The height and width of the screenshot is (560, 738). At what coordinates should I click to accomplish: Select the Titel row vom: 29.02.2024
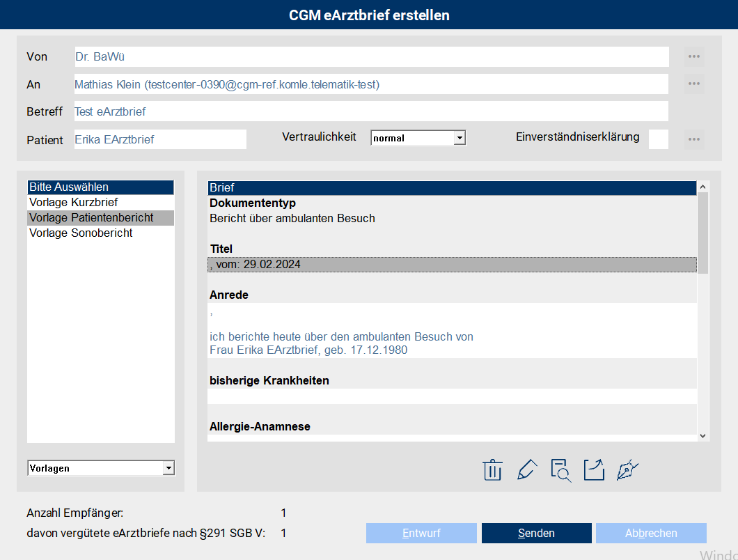pyautogui.click(x=452, y=265)
